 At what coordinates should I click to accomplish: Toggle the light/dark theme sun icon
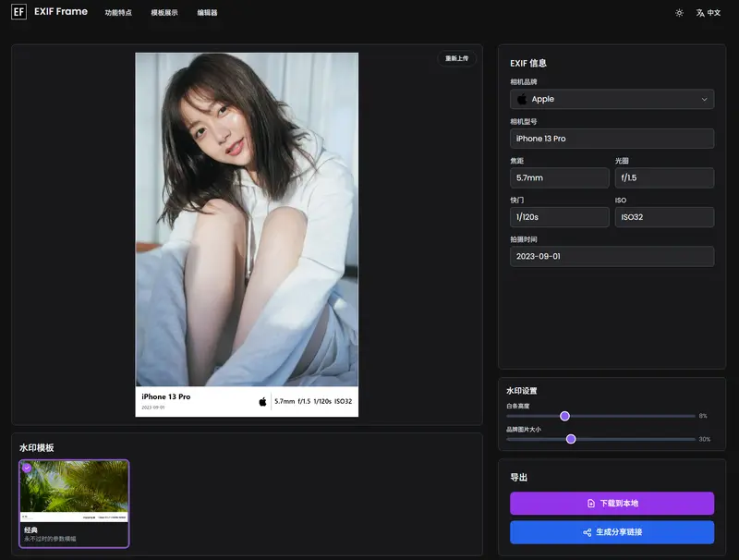pyautogui.click(x=679, y=13)
